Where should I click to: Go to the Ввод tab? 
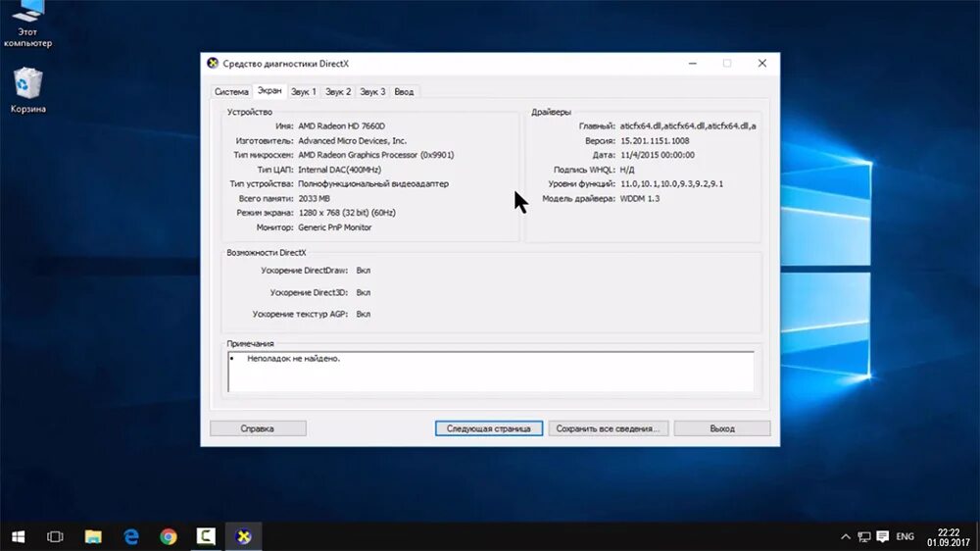click(404, 91)
